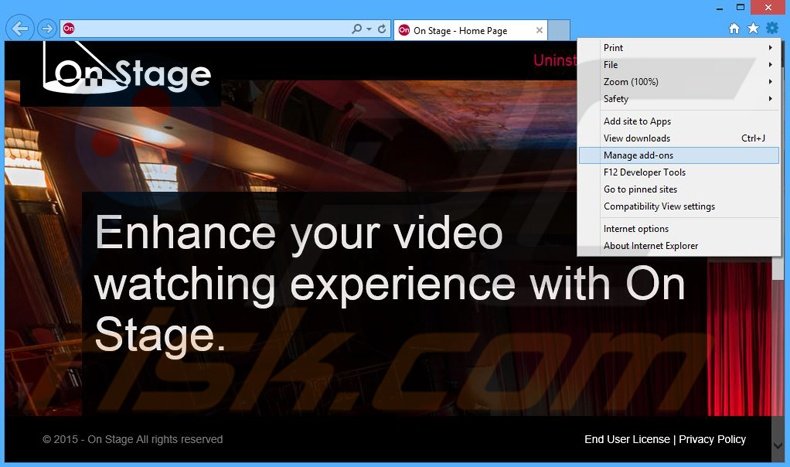
Task: Click the Refresh page icon
Action: pos(382,29)
